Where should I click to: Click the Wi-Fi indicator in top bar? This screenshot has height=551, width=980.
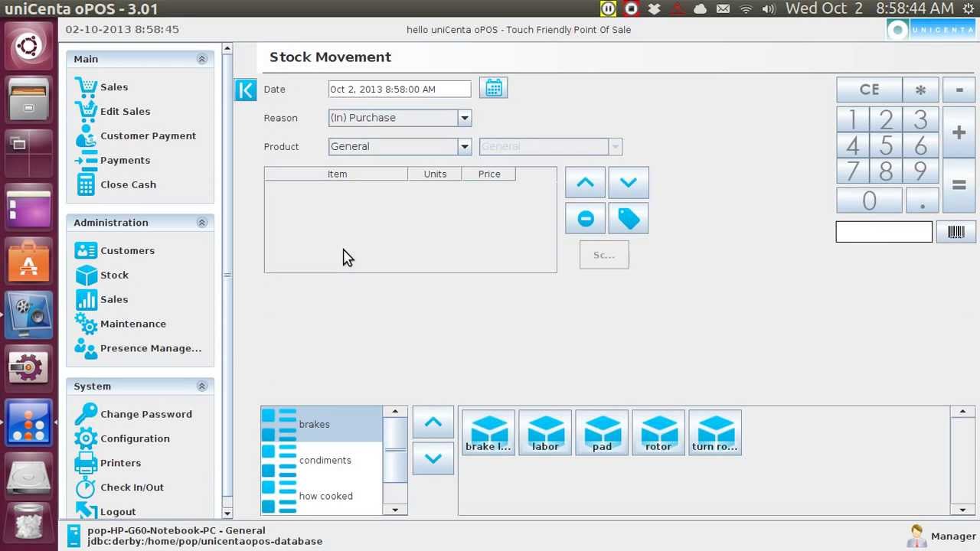tap(746, 9)
